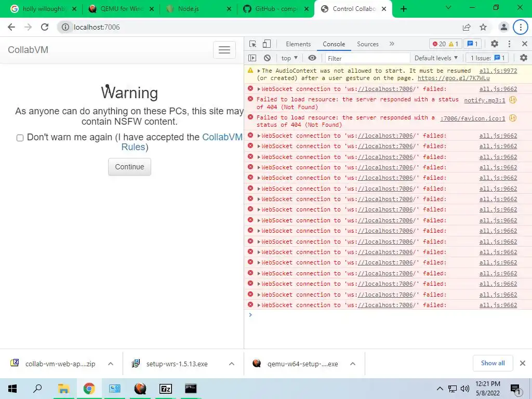This screenshot has width=532, height=399.
Task: Switch to the Console tab
Action: [x=334, y=44]
